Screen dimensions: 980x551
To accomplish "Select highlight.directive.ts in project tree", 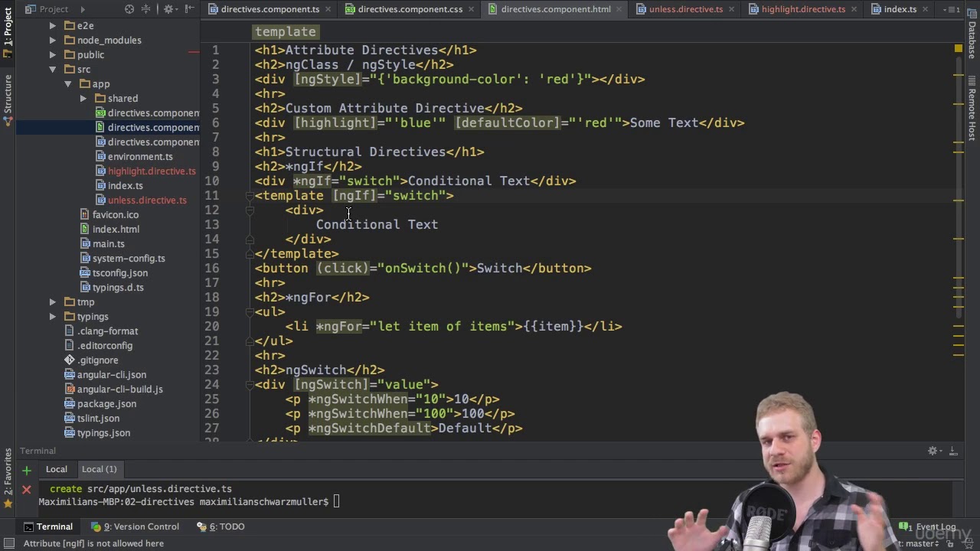I will point(144,171).
